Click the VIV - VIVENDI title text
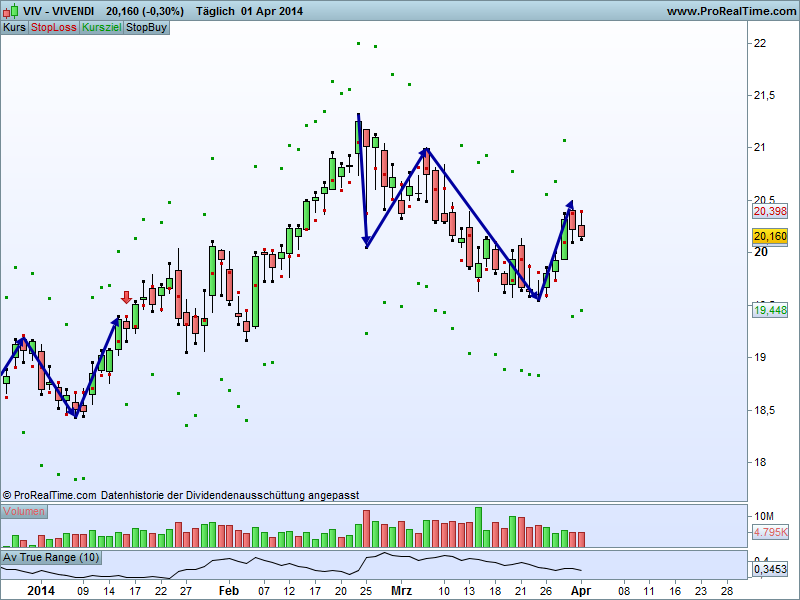This screenshot has width=800, height=600. click(x=59, y=11)
